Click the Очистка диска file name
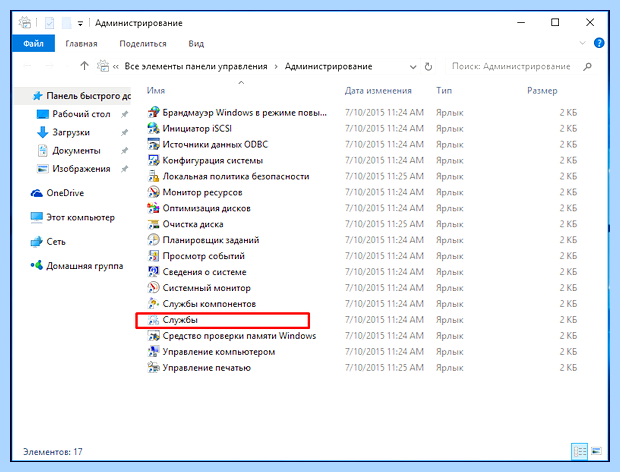Viewport: 620px width, 472px height. (193, 224)
